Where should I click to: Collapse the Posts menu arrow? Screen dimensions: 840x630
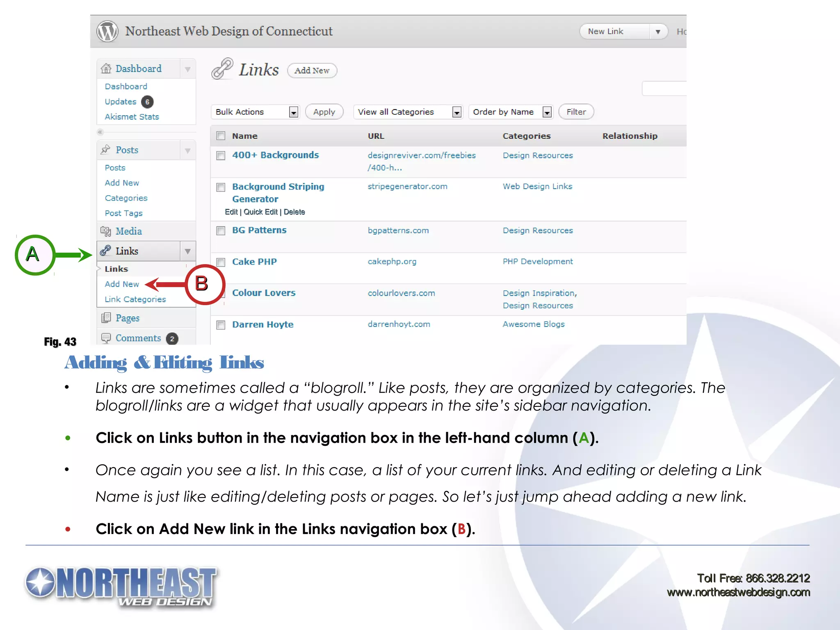point(187,150)
